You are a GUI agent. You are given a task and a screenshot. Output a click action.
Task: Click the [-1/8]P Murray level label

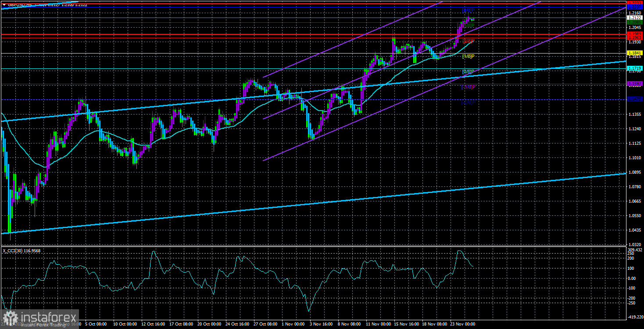coord(469,87)
